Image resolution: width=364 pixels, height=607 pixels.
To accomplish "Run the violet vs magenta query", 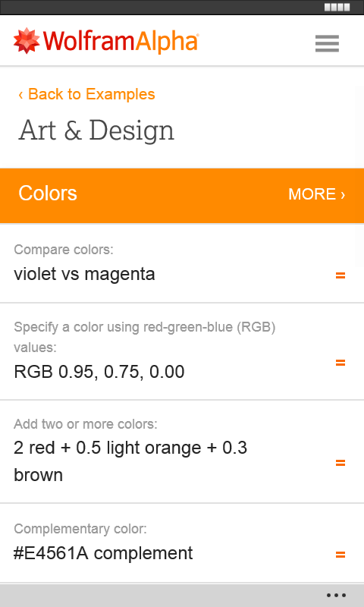I will click(84, 274).
